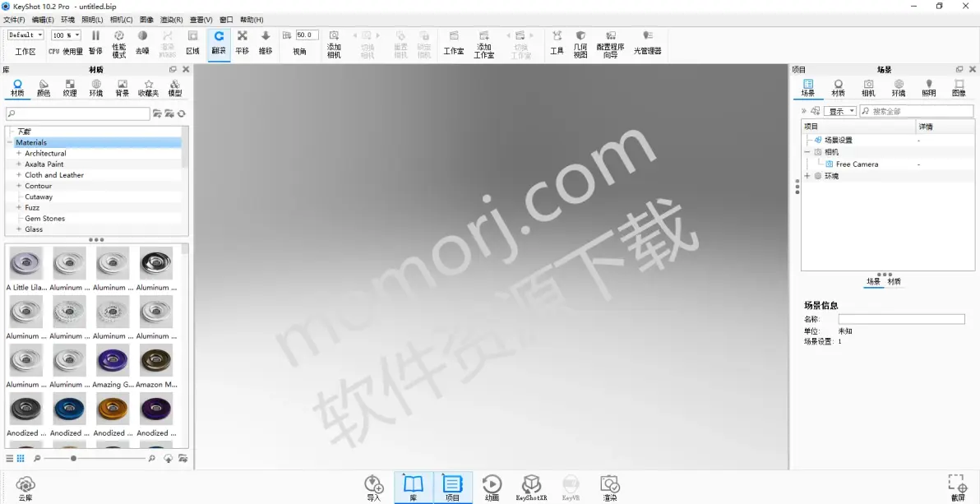Screen dimensions: 980x504
Task: Click the 50.0 field of view input
Action: (x=307, y=35)
